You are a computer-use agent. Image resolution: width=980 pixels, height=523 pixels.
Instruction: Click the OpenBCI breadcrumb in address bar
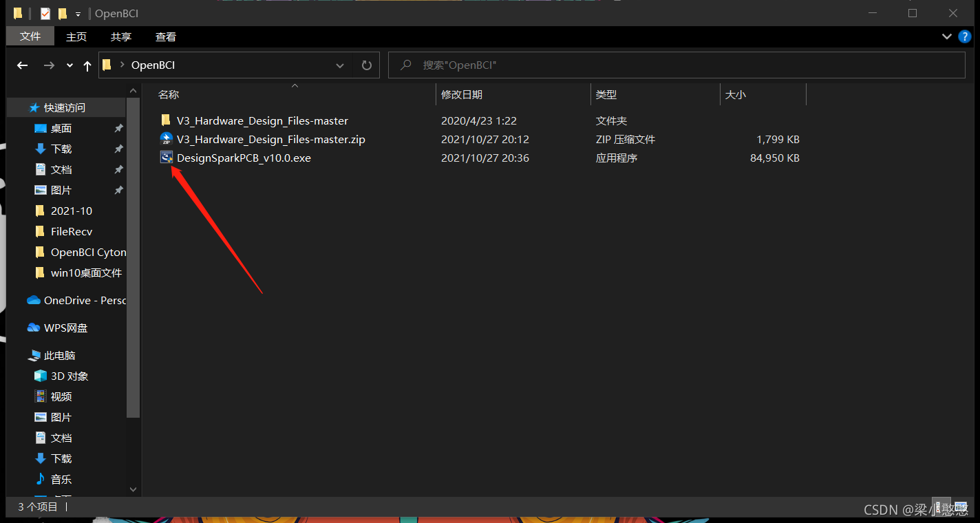153,65
